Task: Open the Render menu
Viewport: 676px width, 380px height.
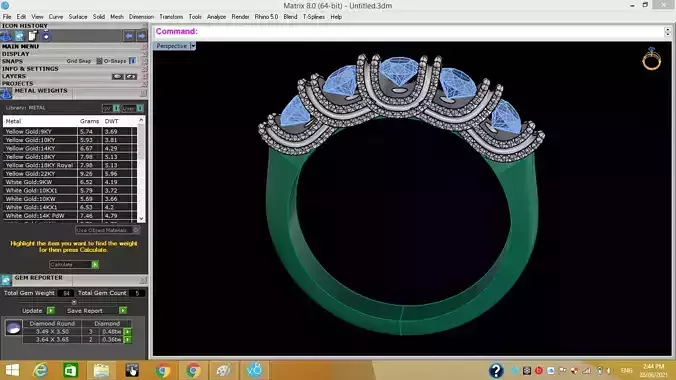Action: click(x=240, y=17)
